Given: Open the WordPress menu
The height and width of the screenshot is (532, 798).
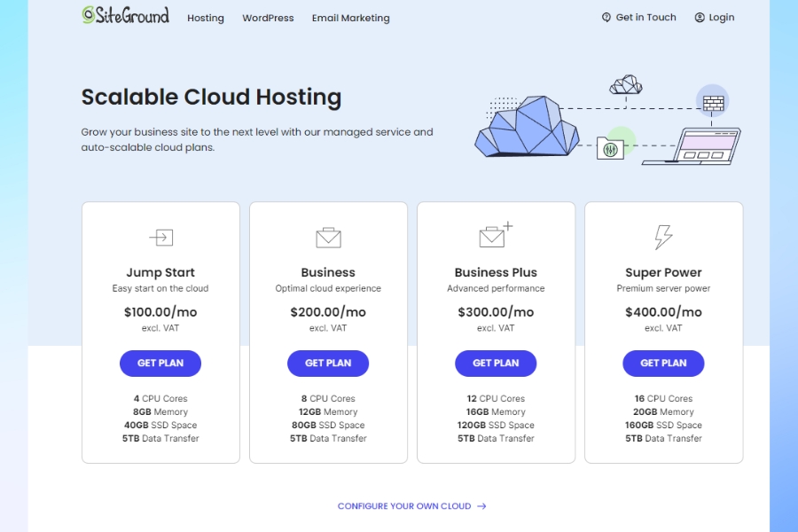Looking at the screenshot, I should pos(268,18).
